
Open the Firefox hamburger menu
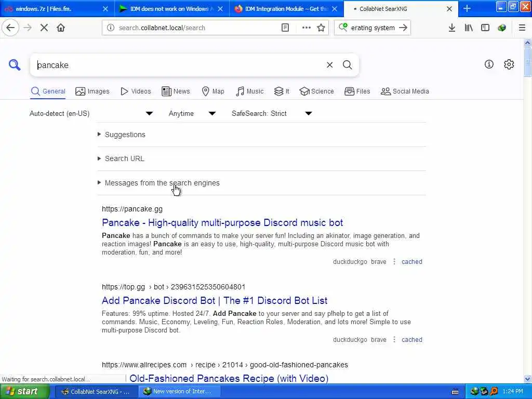pos(522,28)
